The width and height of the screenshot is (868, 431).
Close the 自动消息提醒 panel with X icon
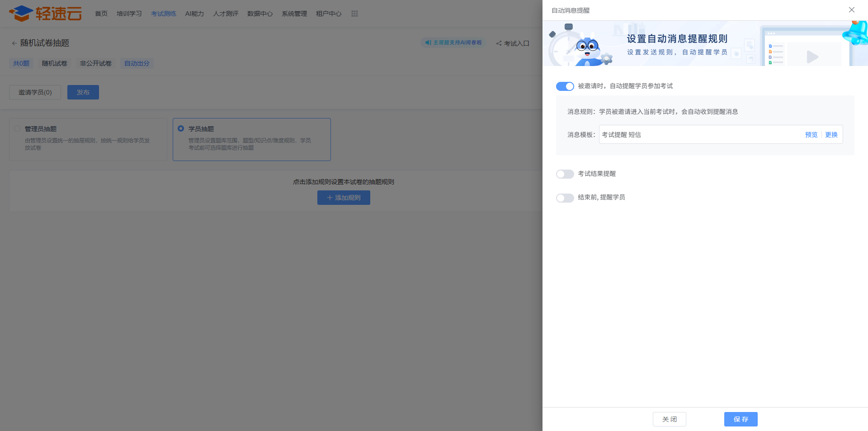pyautogui.click(x=851, y=10)
